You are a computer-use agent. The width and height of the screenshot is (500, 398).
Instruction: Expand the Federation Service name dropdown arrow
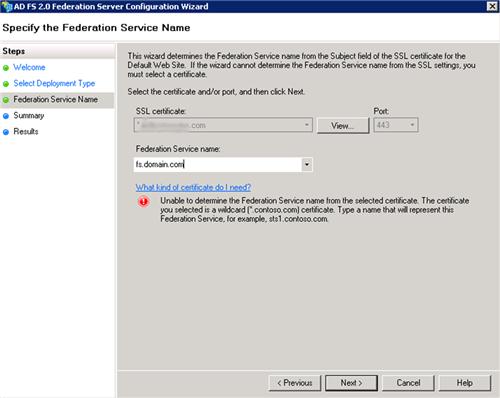[x=307, y=164]
